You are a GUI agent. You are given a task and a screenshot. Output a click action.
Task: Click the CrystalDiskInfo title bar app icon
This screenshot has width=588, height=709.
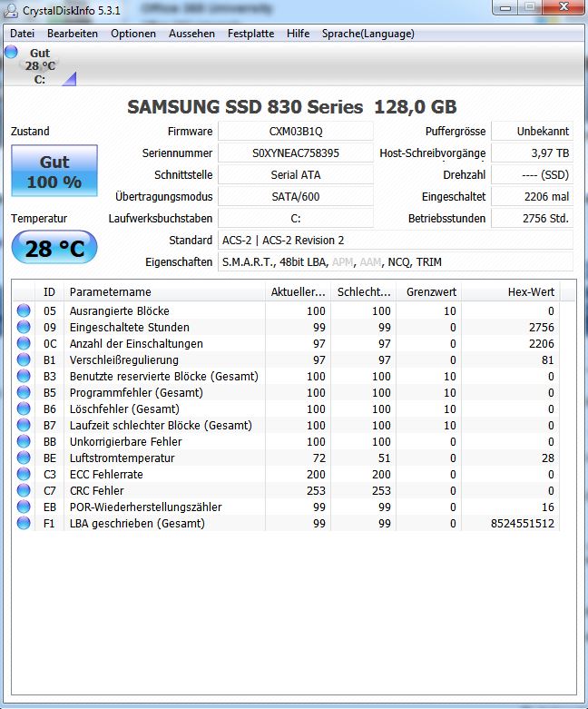[10, 10]
